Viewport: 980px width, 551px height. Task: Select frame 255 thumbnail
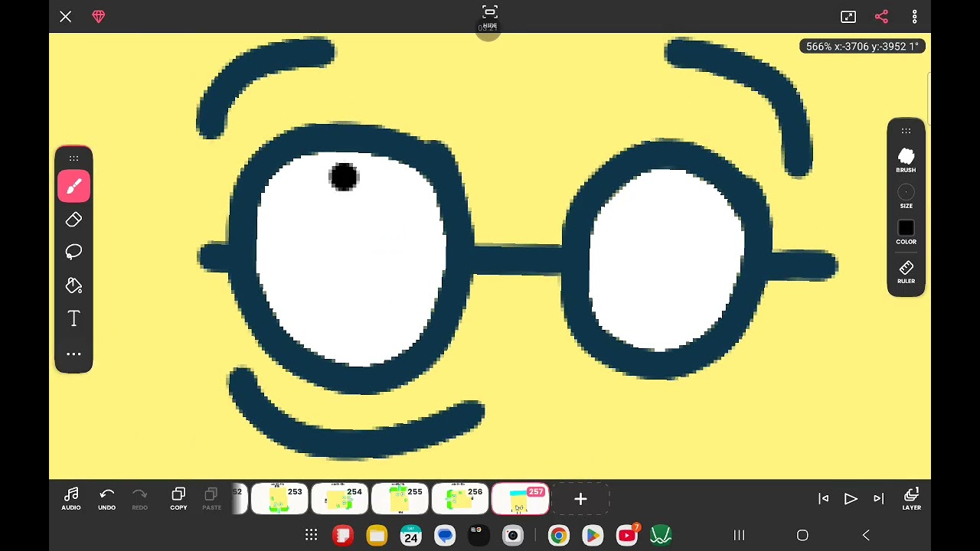pos(400,499)
